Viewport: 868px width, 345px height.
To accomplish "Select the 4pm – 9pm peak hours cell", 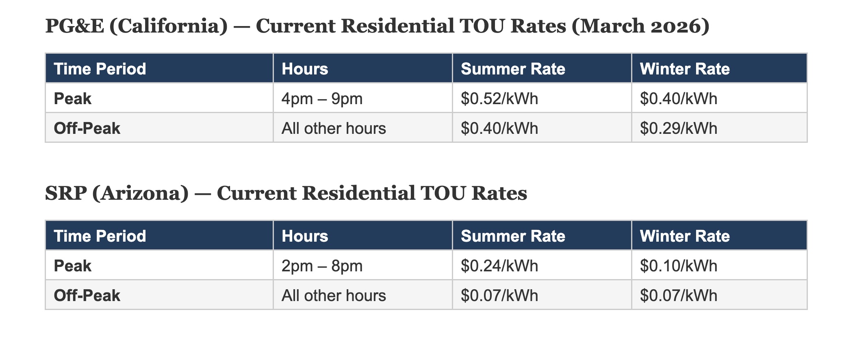I will click(x=322, y=99).
